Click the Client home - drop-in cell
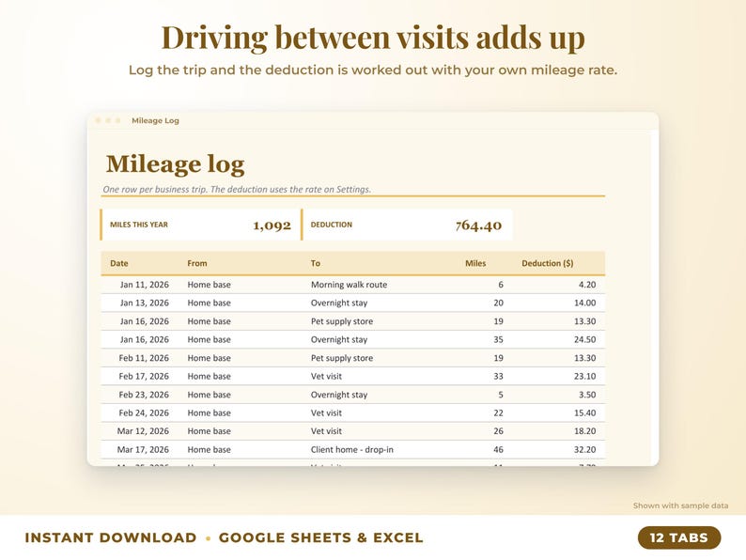This screenshot has width=746, height=560. 352,450
